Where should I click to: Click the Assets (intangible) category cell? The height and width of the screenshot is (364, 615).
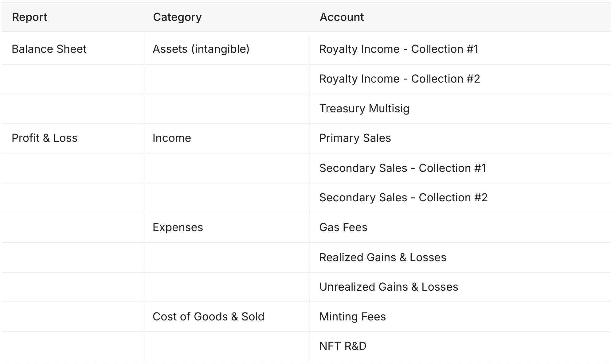coord(201,49)
